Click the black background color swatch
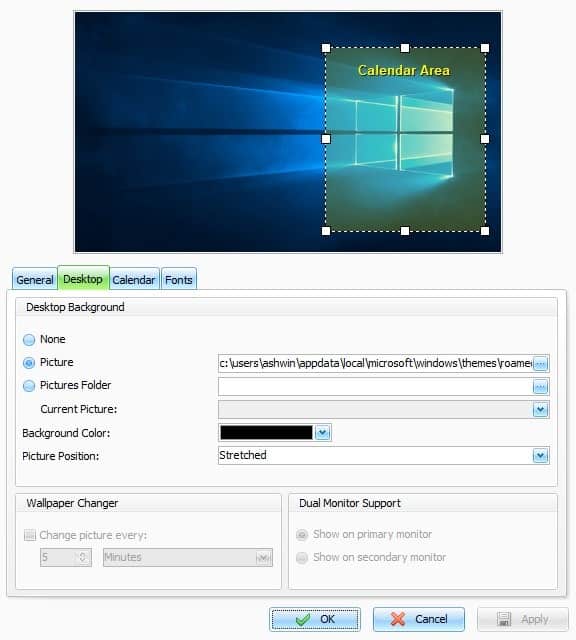The width and height of the screenshot is (576, 640). [x=267, y=433]
